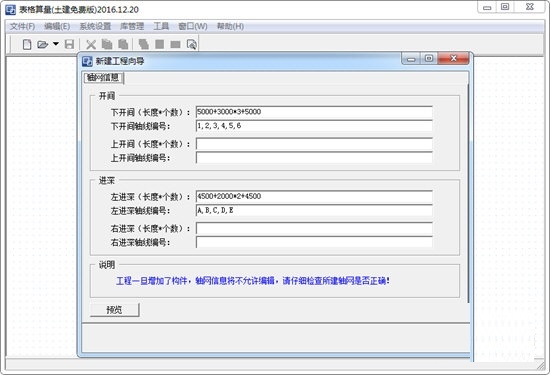Click the 右进深（长度*个数） input field
Image resolution: width=550 pixels, height=375 pixels.
pos(314,228)
